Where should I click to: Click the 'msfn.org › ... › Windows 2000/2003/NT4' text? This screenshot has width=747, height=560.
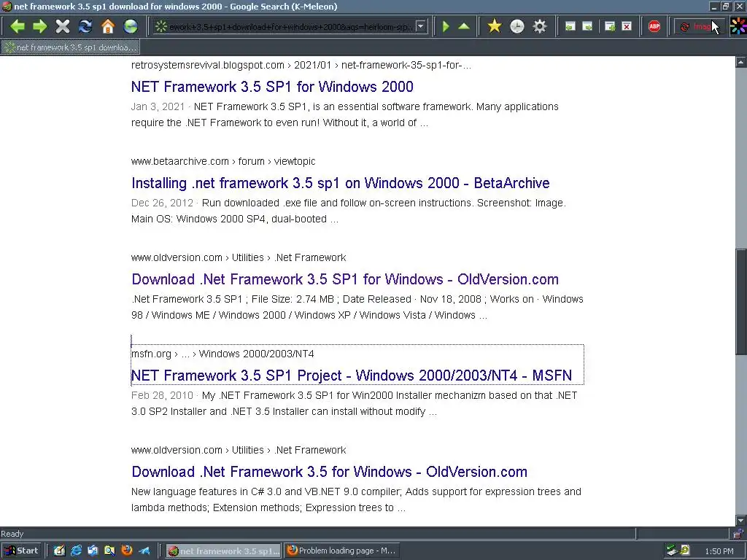click(222, 354)
